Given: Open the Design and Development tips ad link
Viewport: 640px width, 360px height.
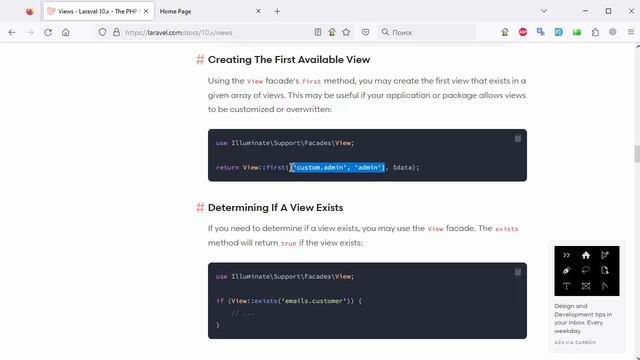Looking at the screenshot, I should click(583, 318).
